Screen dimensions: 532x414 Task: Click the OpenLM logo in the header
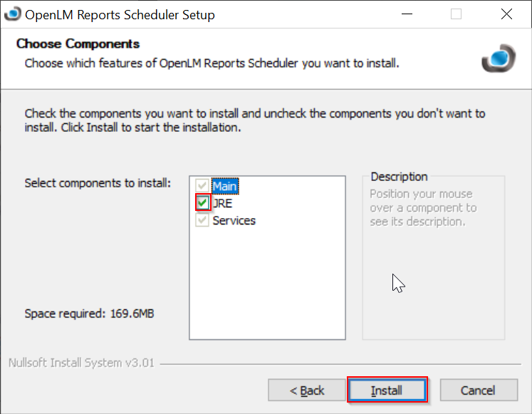pyautogui.click(x=497, y=58)
